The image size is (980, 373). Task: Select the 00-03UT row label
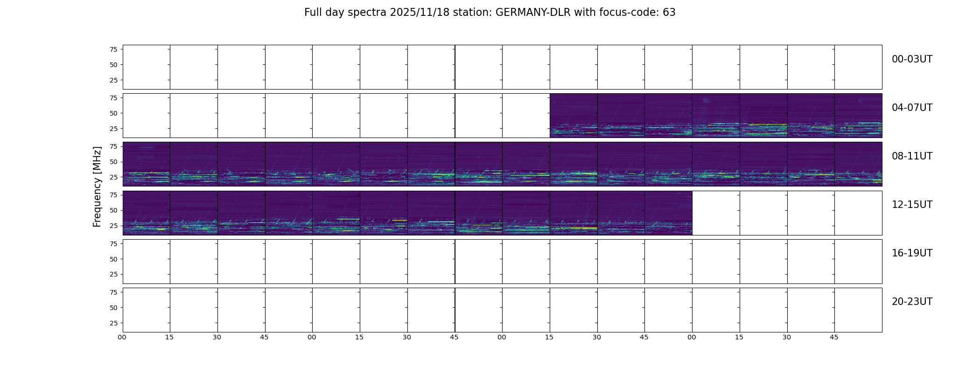click(x=912, y=59)
